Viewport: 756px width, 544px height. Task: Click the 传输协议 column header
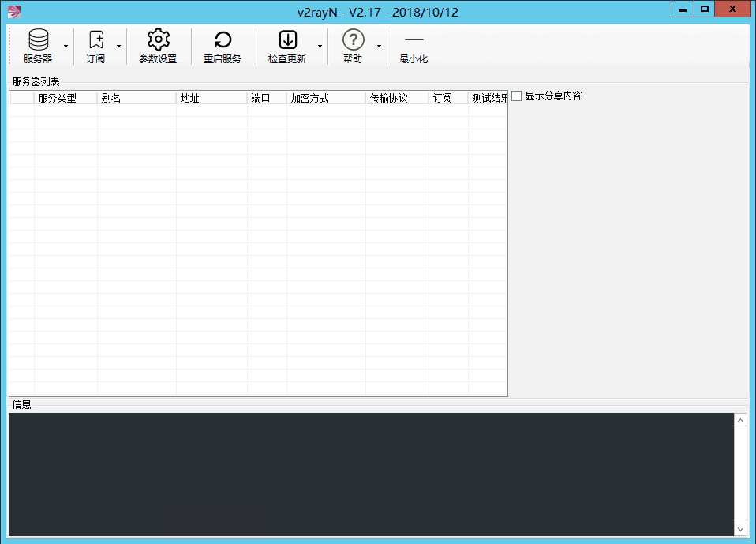(x=397, y=98)
